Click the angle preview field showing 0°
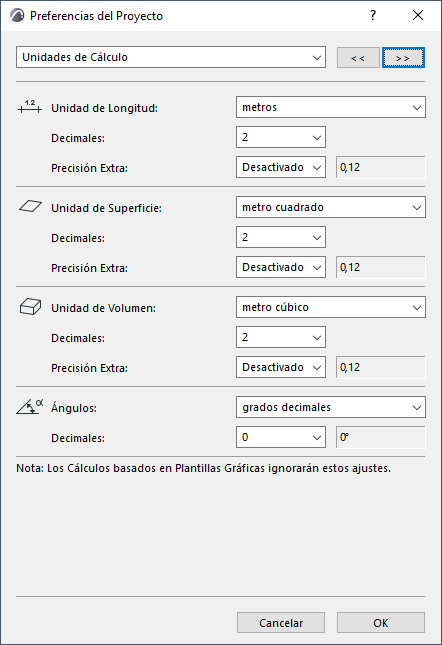The height and width of the screenshot is (645, 442). tap(381, 437)
